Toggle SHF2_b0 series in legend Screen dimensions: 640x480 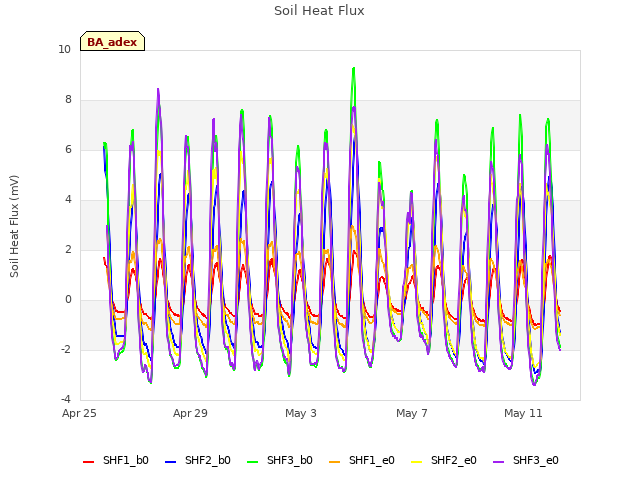pyautogui.click(x=198, y=460)
